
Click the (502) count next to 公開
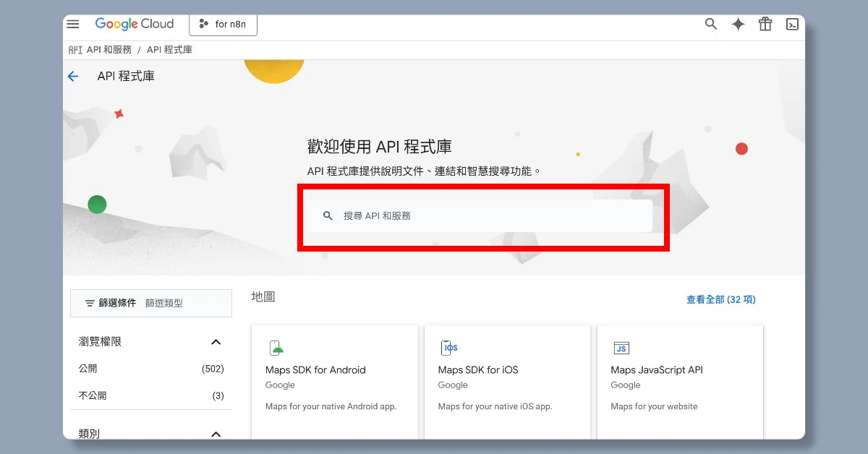pos(213,369)
